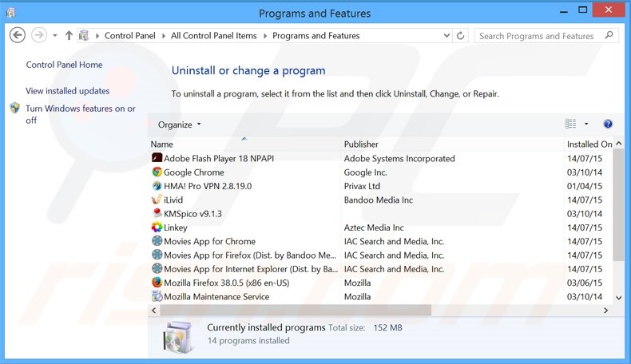Select the Google Chrome icon
Screen dimensions: 631x364
(157, 172)
